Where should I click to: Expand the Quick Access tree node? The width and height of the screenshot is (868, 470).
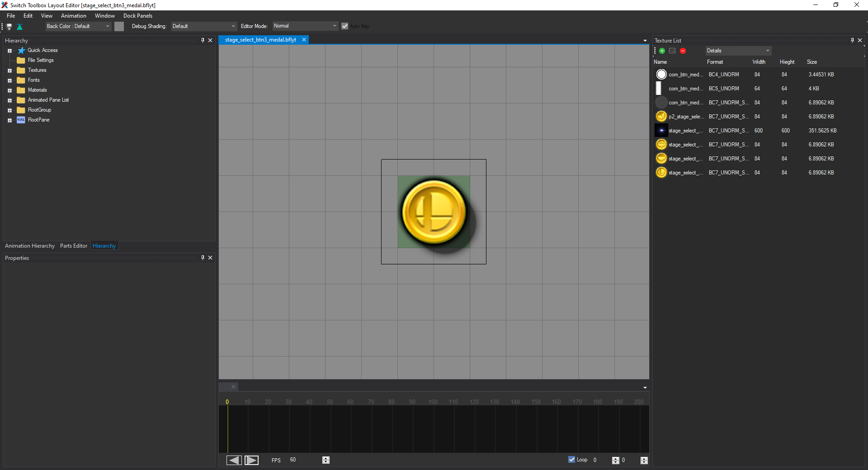(x=9, y=51)
